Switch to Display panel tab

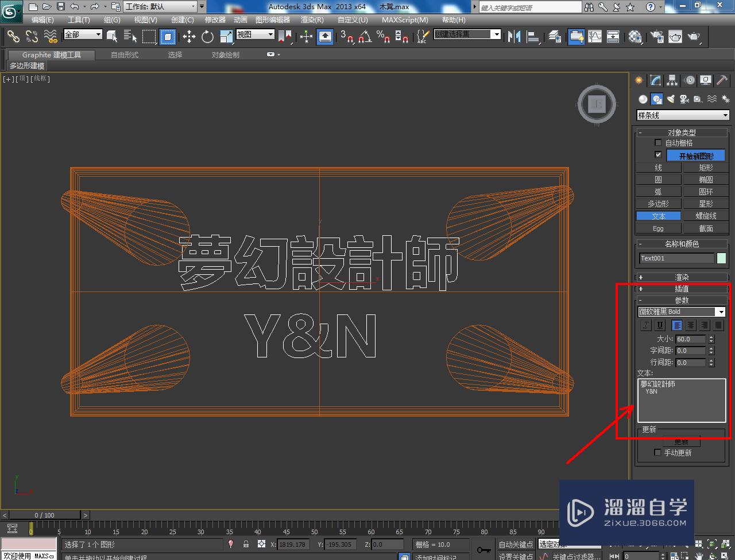706,80
